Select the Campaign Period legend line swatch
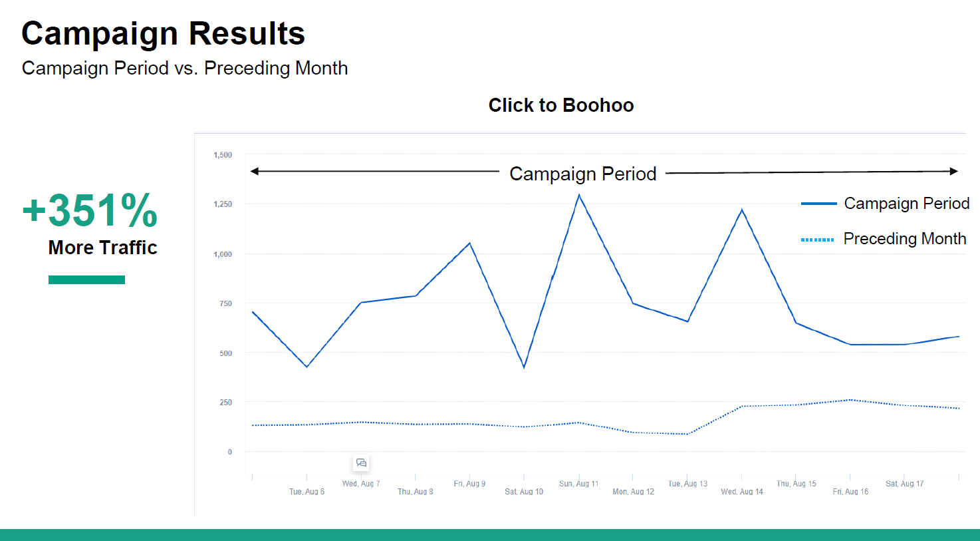The image size is (980, 541). click(818, 204)
